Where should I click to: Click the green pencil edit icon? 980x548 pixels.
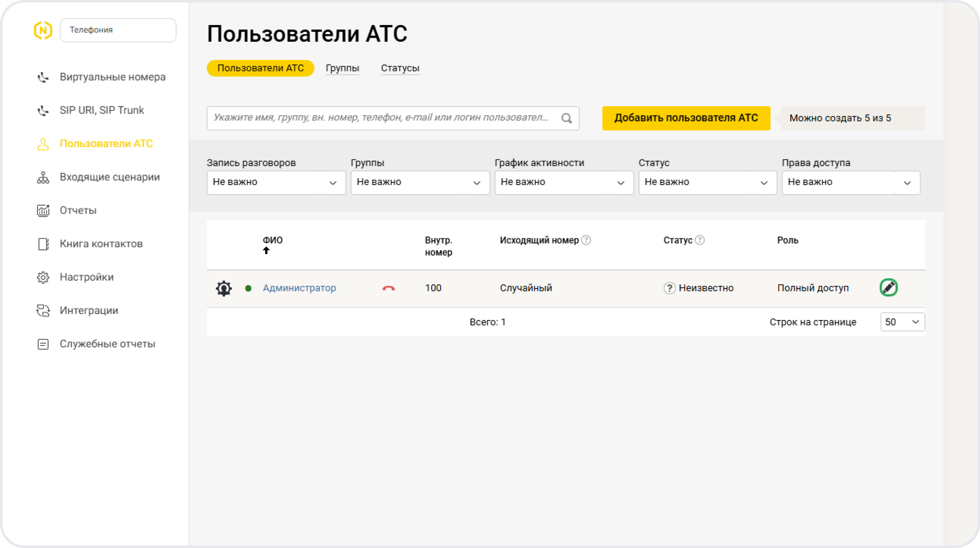point(889,288)
